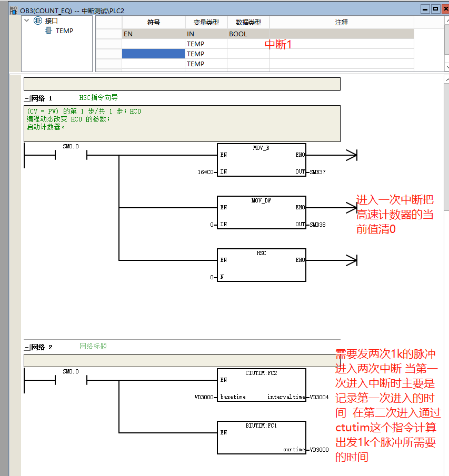This screenshot has width=449, height=476.
Task: Click the HSC指令向导 network title
Action: click(x=98, y=97)
